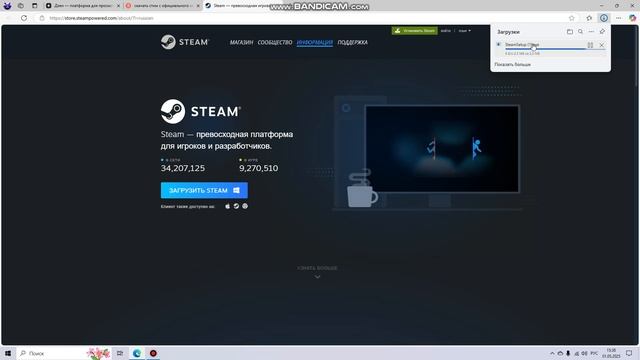Search downloads with magnifier icon
Viewport: 640px width, 360px height.
click(580, 31)
